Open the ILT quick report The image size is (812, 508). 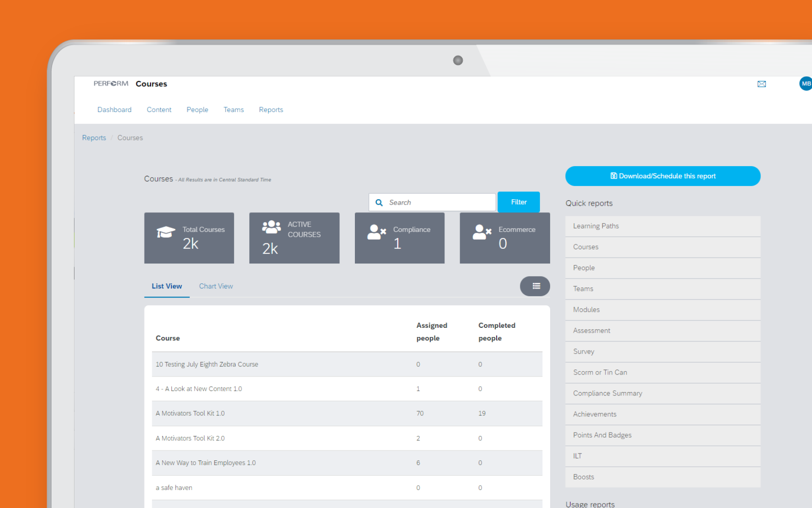point(663,456)
